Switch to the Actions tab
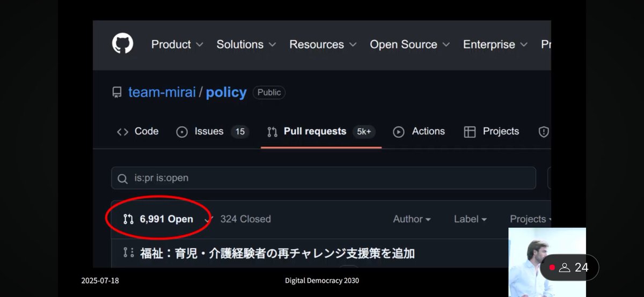Viewport: 644px width, 297px height. tap(419, 131)
